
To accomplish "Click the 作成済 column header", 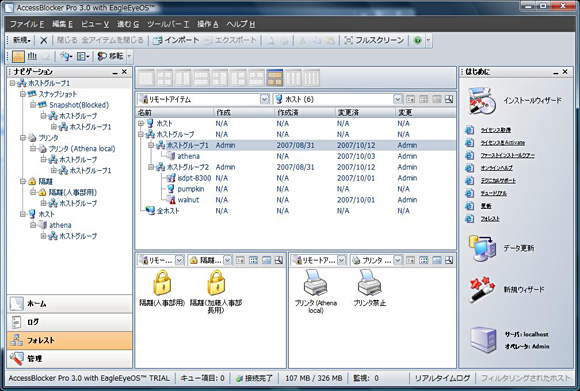I will (x=305, y=112).
